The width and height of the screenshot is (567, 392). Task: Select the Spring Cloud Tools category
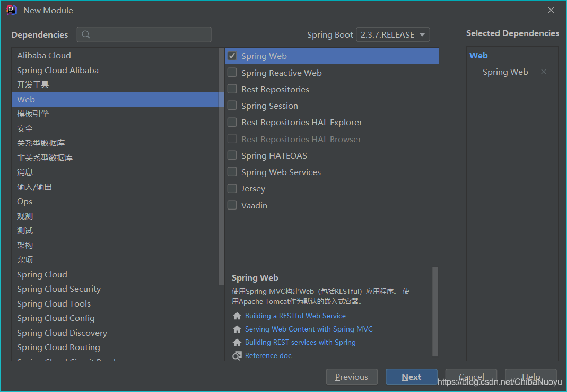[115, 303]
